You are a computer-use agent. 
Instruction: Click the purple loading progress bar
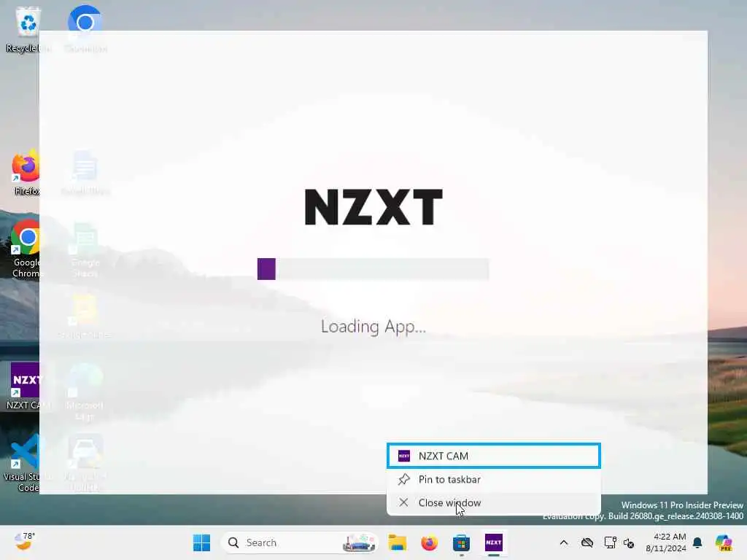(x=266, y=269)
